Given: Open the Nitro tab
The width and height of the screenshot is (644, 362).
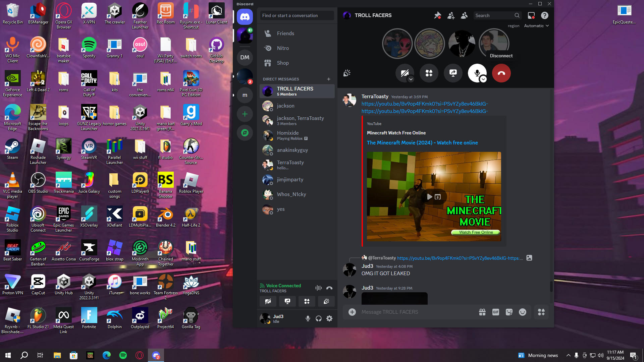Looking at the screenshot, I should [x=283, y=48].
